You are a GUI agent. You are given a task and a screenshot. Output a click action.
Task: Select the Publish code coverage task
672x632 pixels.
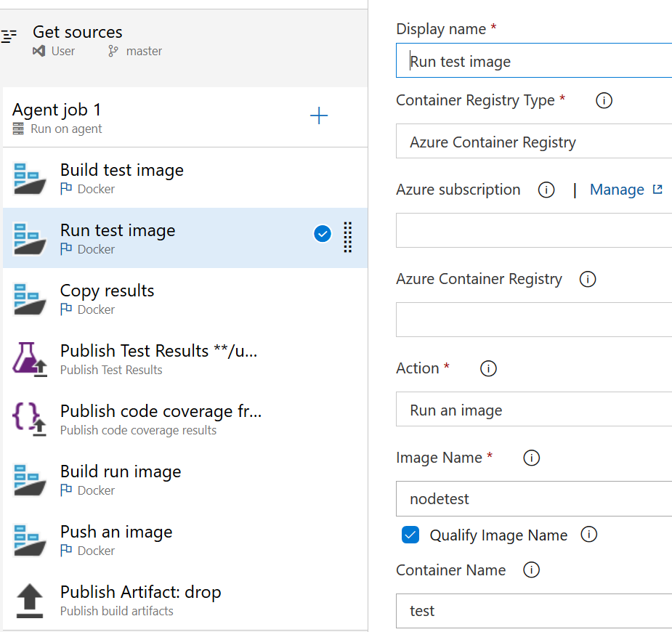point(185,419)
